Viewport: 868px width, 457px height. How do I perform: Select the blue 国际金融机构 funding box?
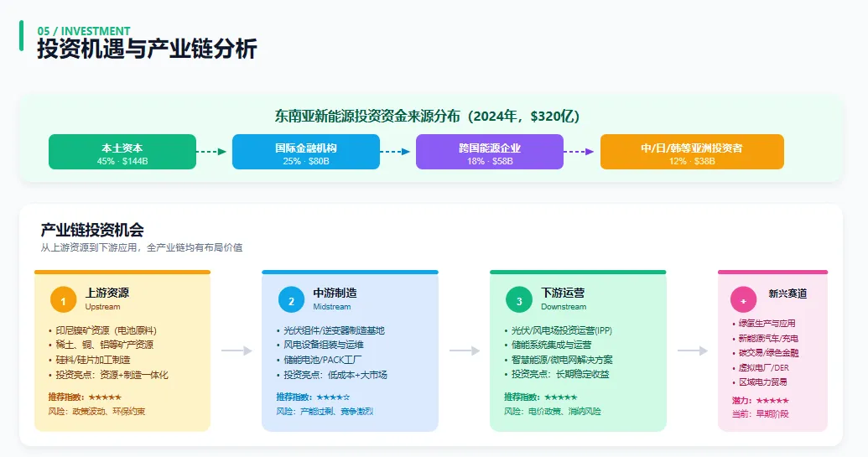click(306, 152)
